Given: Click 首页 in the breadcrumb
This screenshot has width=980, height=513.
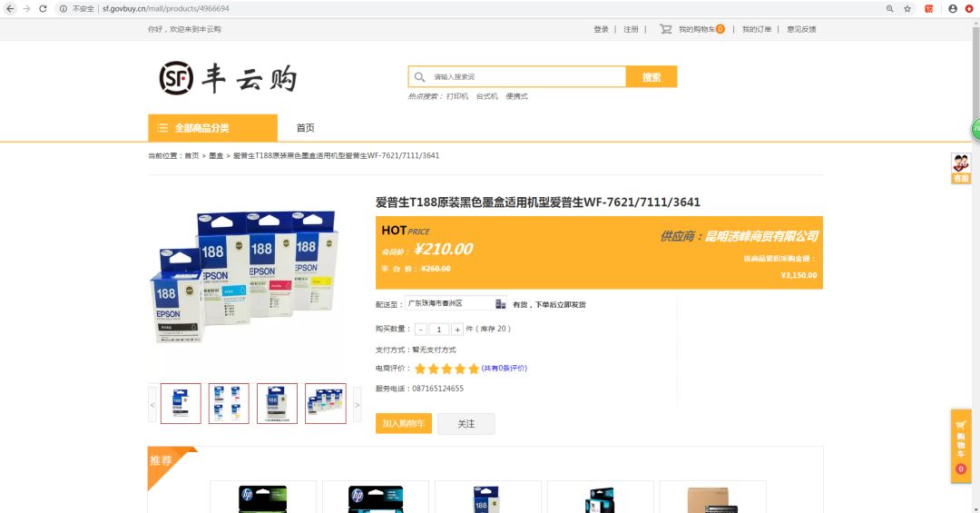Looking at the screenshot, I should 191,156.
